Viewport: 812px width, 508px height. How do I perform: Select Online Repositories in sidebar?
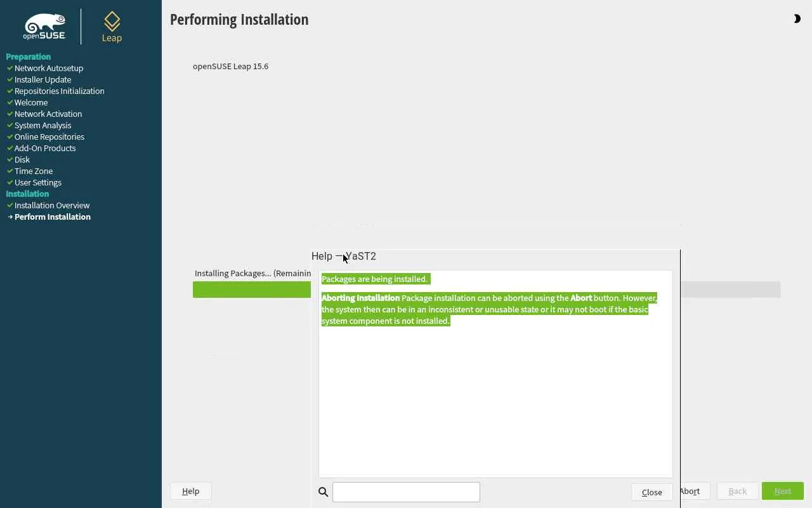[49, 137]
